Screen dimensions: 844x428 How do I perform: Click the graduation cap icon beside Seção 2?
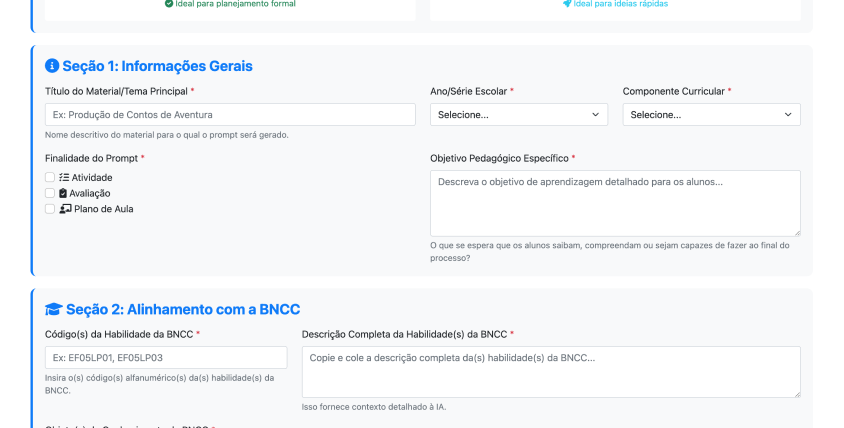54,310
